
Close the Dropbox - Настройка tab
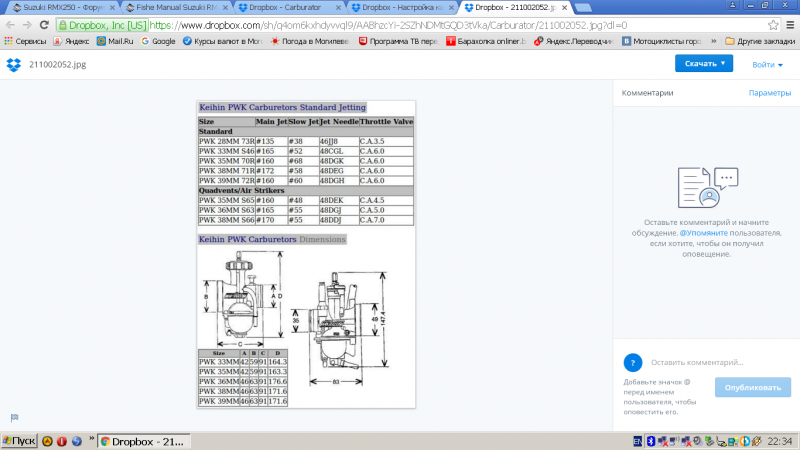(451, 8)
